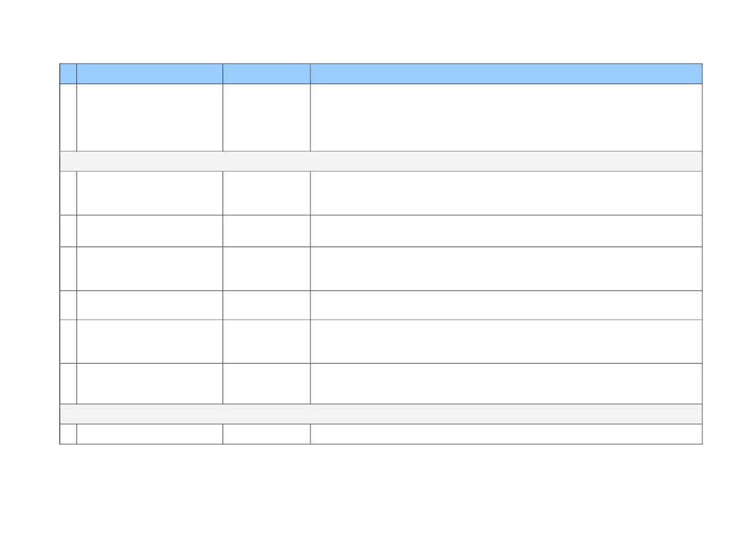Click the narrowest blue header cell
This screenshot has height=535, width=756.
(x=68, y=74)
